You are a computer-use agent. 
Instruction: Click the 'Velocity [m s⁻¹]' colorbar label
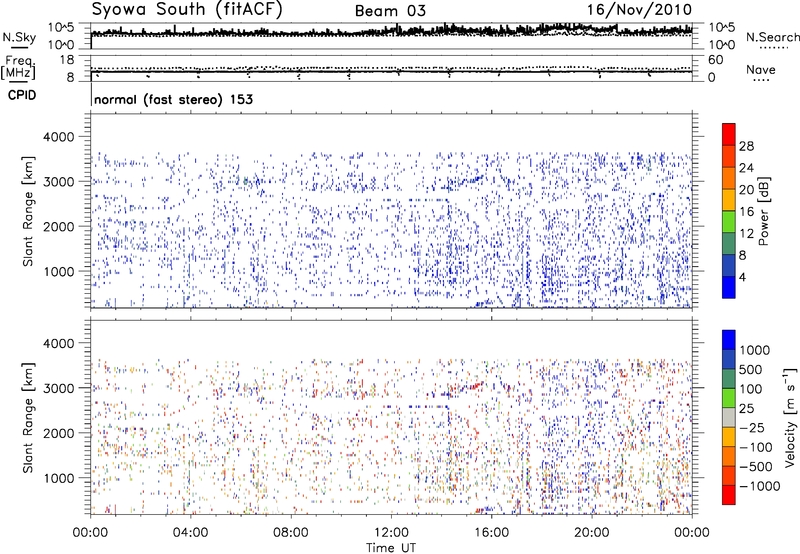(x=790, y=417)
